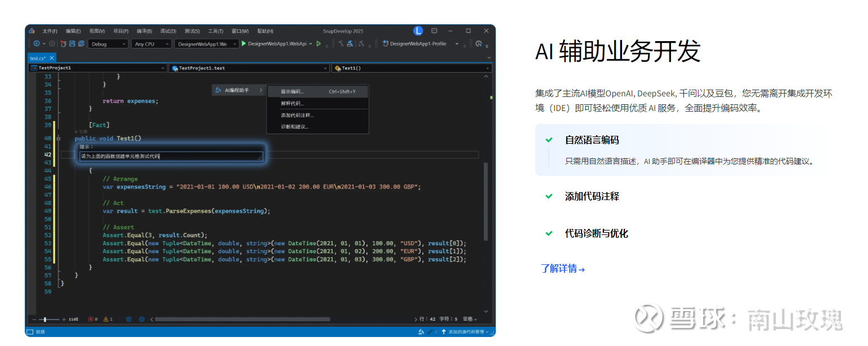Click the [Fact] attribute on line 39
868x346 pixels.
click(99, 125)
